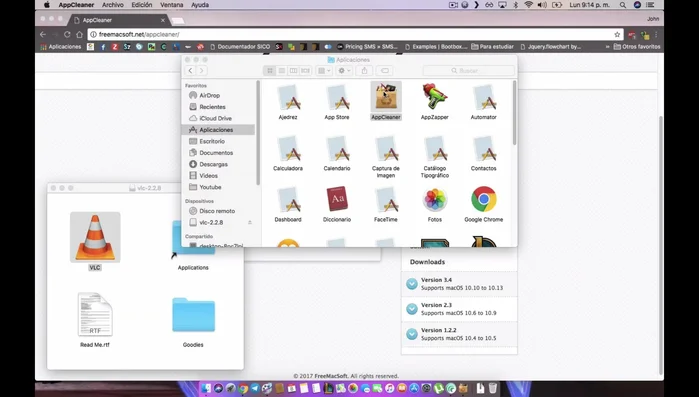Viewport: 699px width, 397px height.
Task: Select the Fotos app icon
Action: (435, 200)
